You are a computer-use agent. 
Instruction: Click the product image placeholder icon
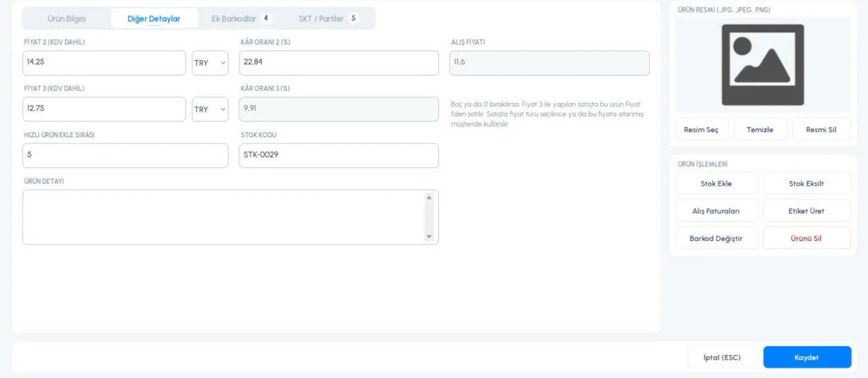point(763,64)
